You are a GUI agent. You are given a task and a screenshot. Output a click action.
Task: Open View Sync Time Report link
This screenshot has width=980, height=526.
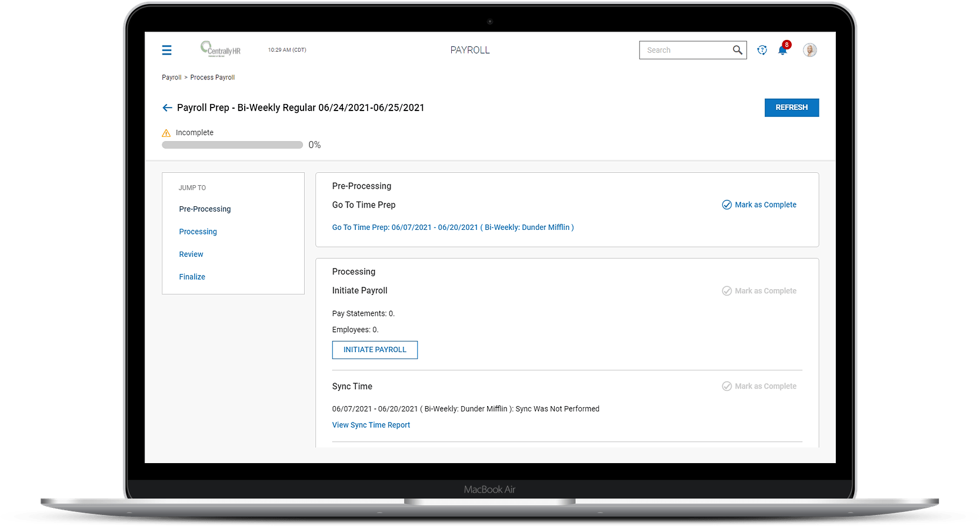(371, 425)
